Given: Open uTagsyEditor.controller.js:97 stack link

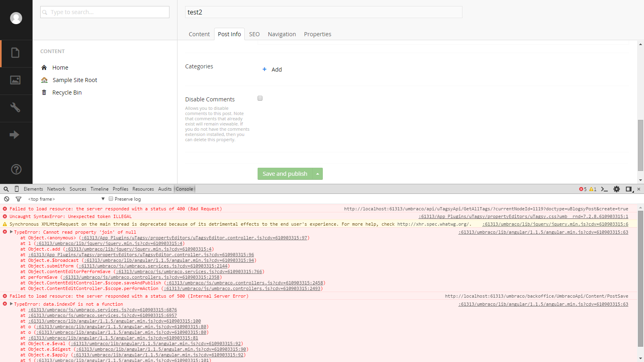Looking at the screenshot, I should [x=194, y=238].
